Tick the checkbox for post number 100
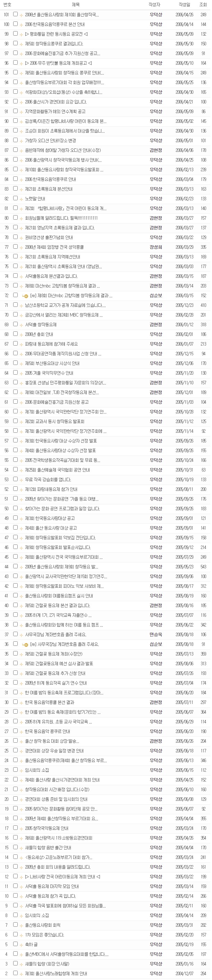 click(x=15, y=24)
